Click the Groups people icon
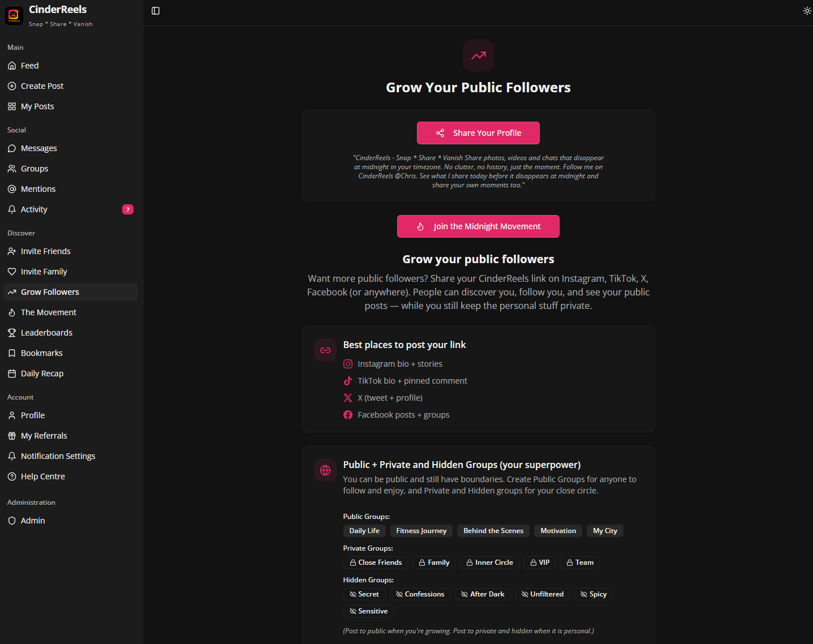Viewport: 813px width, 644px height. tap(12, 169)
